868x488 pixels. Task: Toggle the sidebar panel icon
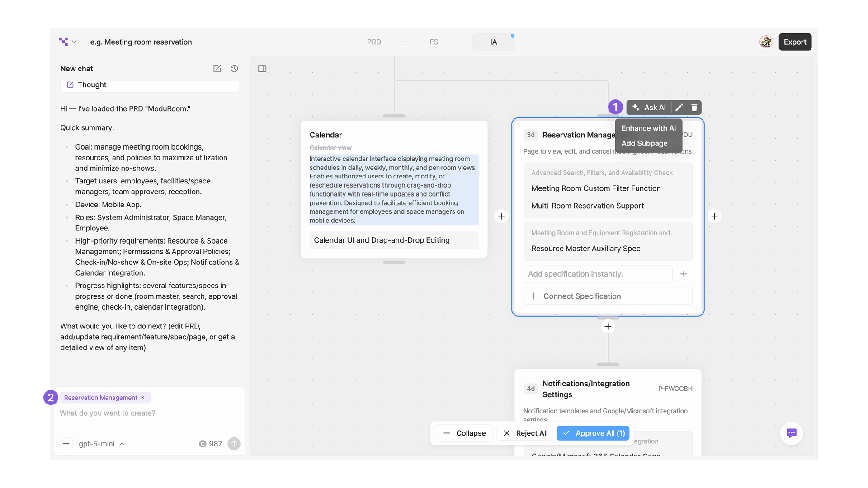coord(262,69)
